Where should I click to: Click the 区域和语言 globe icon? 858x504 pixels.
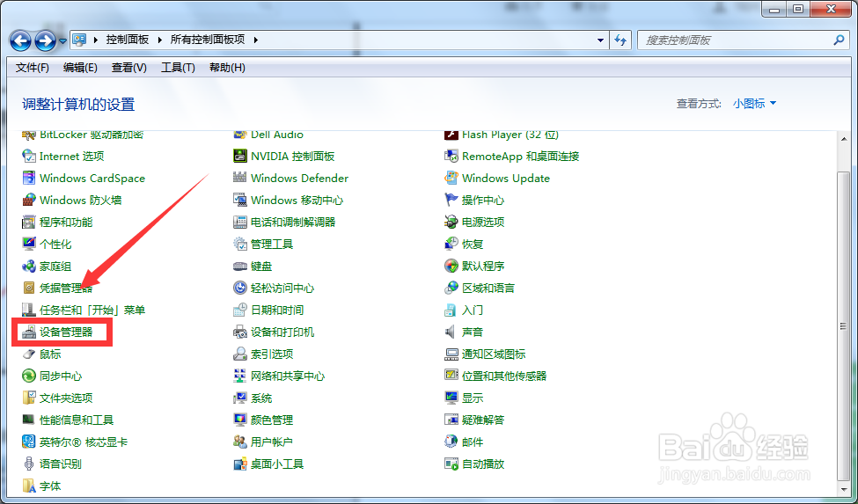point(451,289)
